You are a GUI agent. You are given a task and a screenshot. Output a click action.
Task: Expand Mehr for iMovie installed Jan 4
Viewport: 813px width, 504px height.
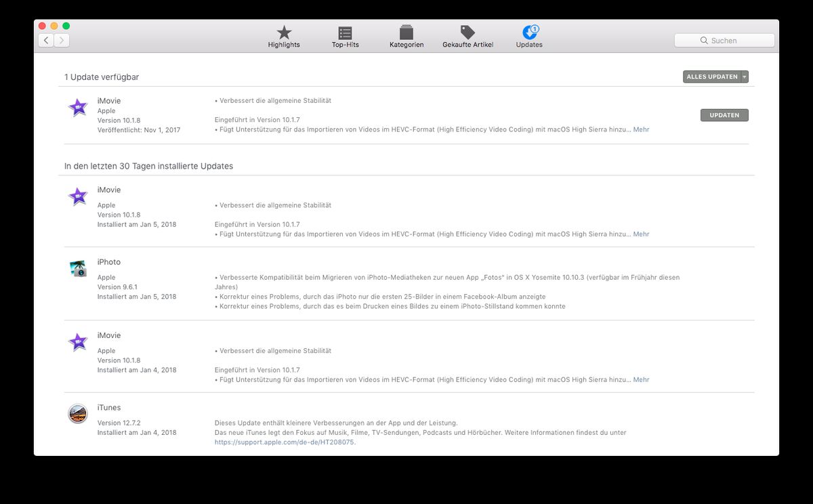pyautogui.click(x=641, y=379)
